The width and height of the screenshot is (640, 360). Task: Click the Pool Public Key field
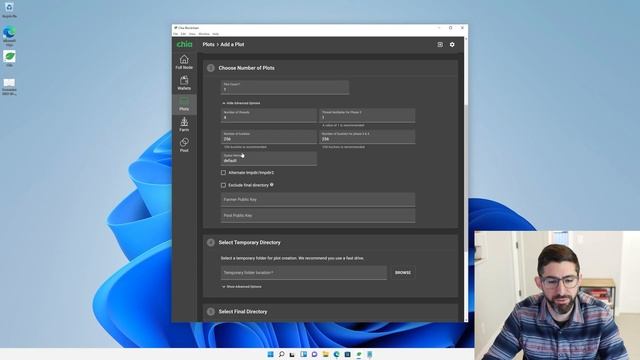(x=318, y=216)
